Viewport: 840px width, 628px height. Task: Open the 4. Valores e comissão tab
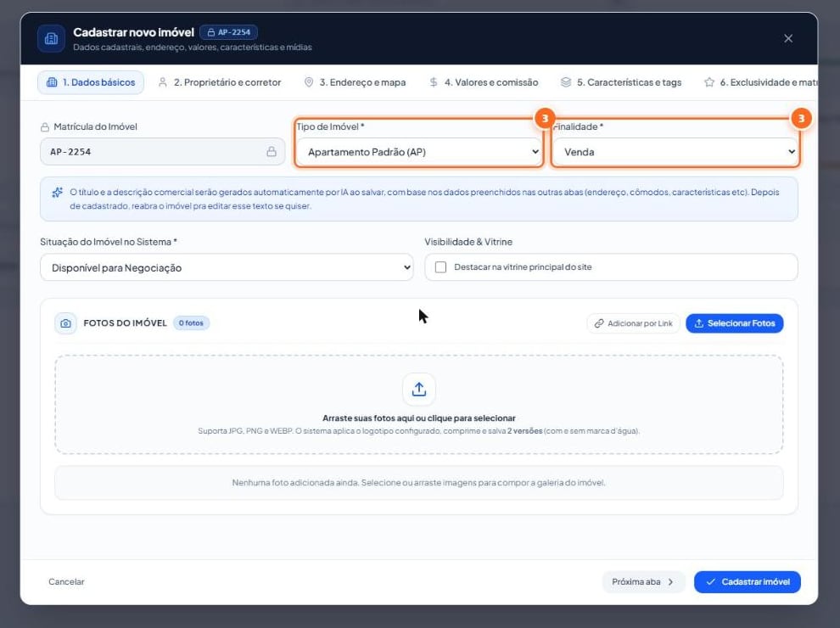point(484,82)
